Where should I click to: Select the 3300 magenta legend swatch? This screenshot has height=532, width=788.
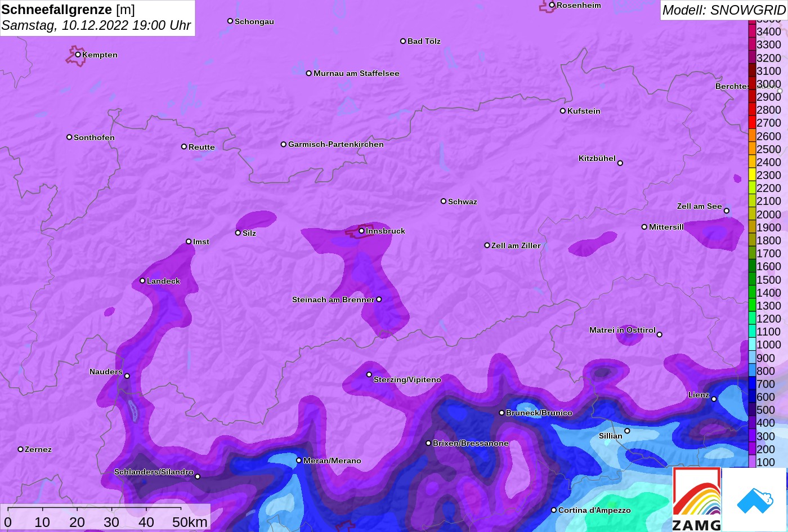752,44
